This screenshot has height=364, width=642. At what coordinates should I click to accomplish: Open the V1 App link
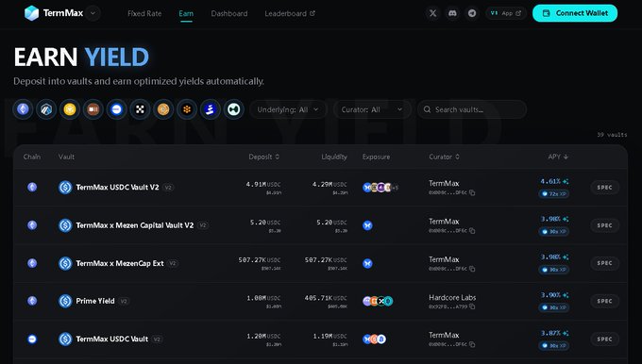click(506, 13)
